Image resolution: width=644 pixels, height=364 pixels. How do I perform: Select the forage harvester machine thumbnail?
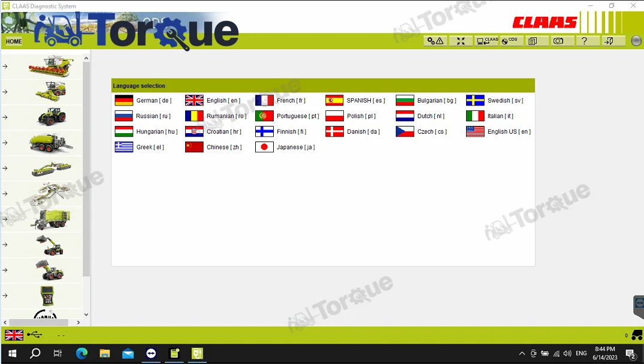coord(51,92)
